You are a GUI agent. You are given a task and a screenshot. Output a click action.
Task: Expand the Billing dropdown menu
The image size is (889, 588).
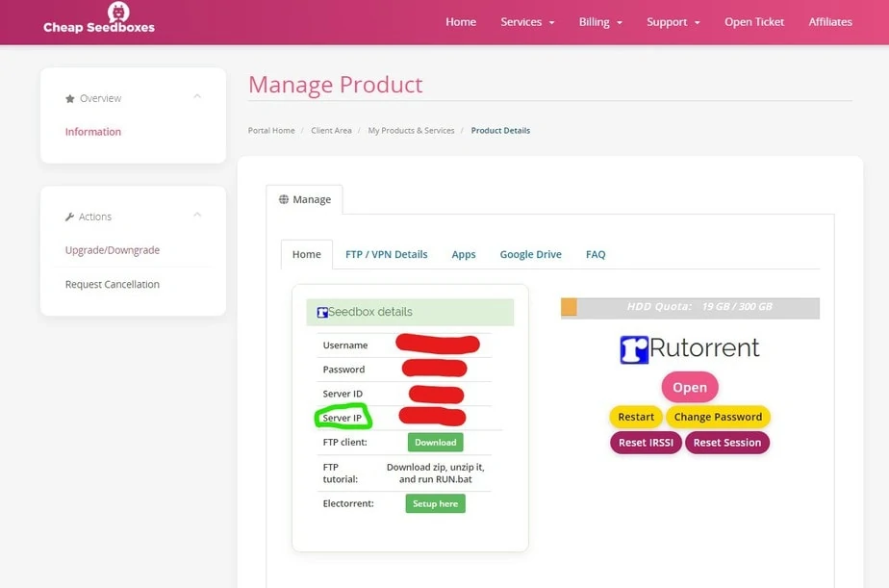click(600, 22)
